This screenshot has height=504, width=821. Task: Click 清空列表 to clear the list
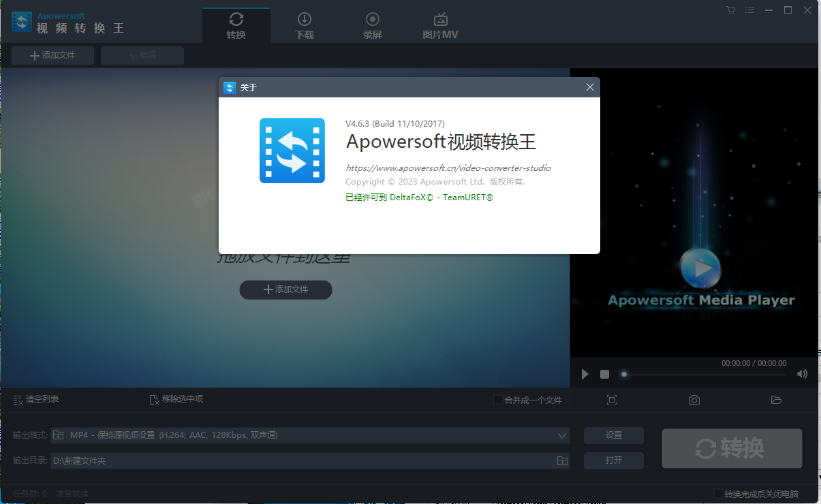tap(36, 399)
